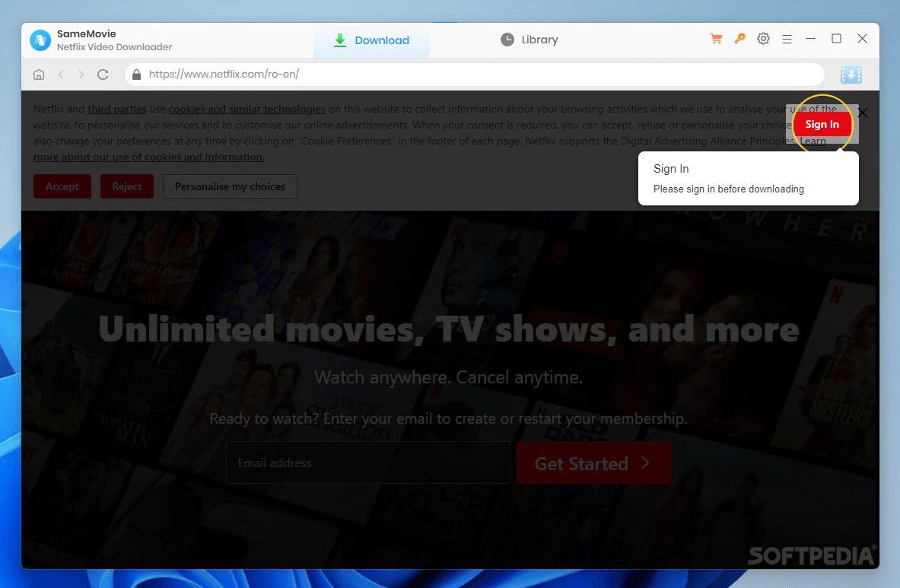Click 'Watch anywhere. Cancel anytime.' text

(x=448, y=377)
